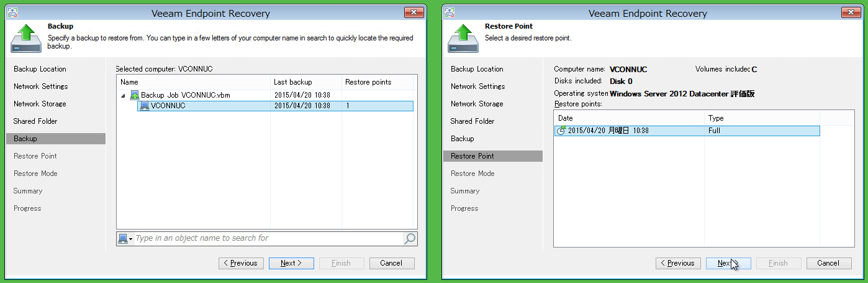Click the Windows Server 2012 Datacenter operating system text
The width and height of the screenshot is (868, 283).
[x=682, y=94]
